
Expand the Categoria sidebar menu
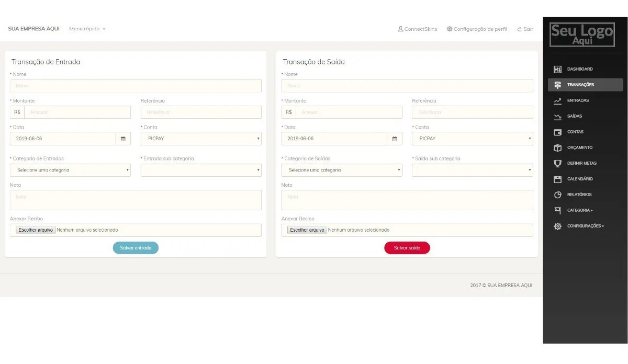pos(580,210)
